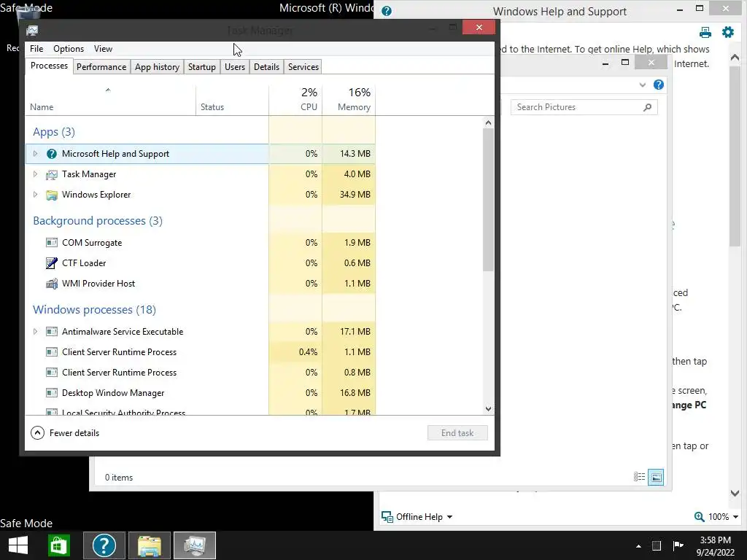Click the Antimalware Service Executable icon
This screenshot has width=747, height=560.
52,332
